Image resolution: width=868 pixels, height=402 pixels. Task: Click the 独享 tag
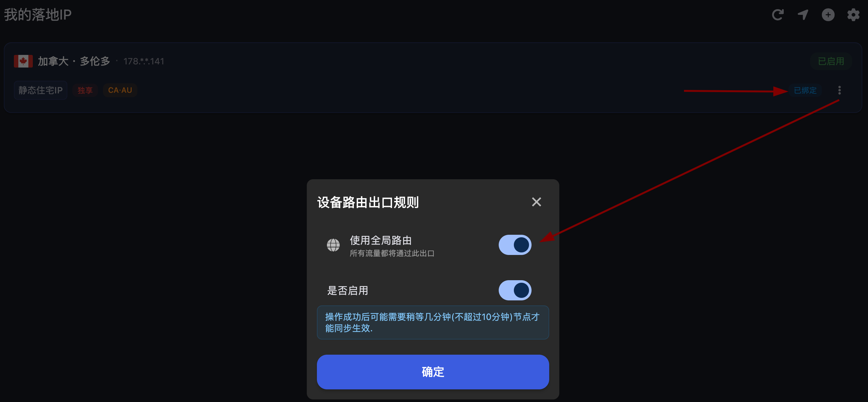pos(85,90)
